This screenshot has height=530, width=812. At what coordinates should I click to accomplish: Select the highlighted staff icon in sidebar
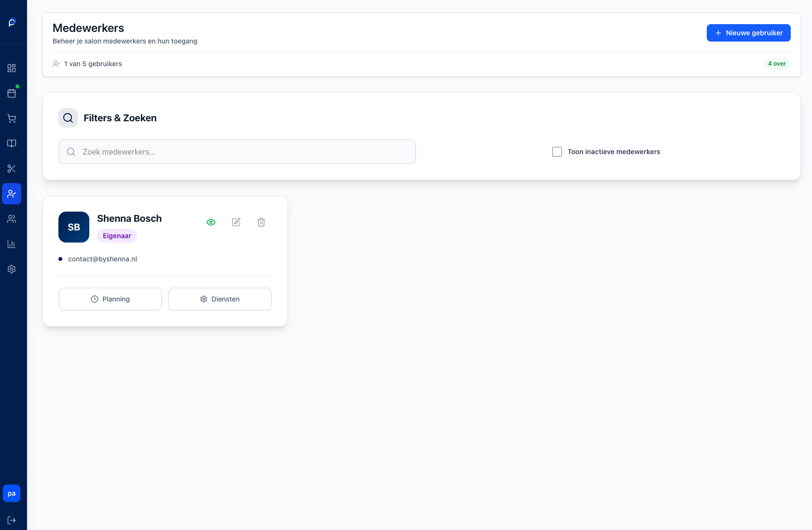click(x=12, y=194)
